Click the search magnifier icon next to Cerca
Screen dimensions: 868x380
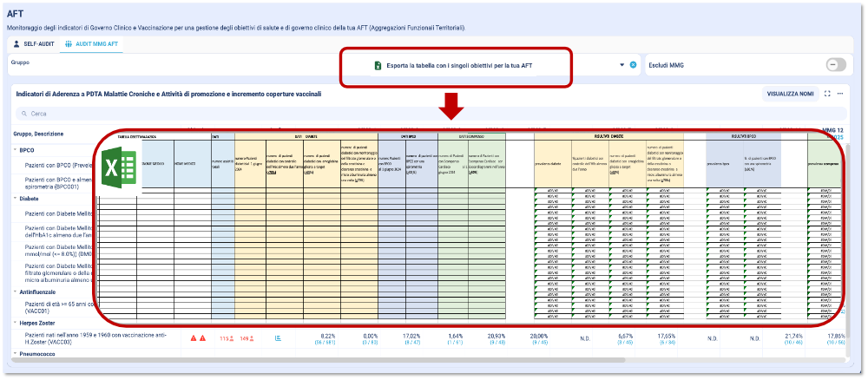point(22,114)
